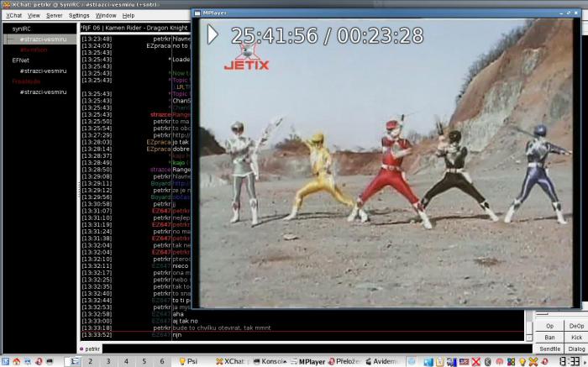Open the XChat menu in menu bar

click(x=14, y=15)
